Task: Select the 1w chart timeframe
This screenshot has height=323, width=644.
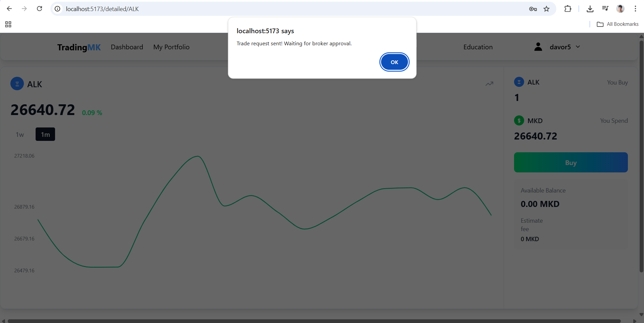Action: 20,134
